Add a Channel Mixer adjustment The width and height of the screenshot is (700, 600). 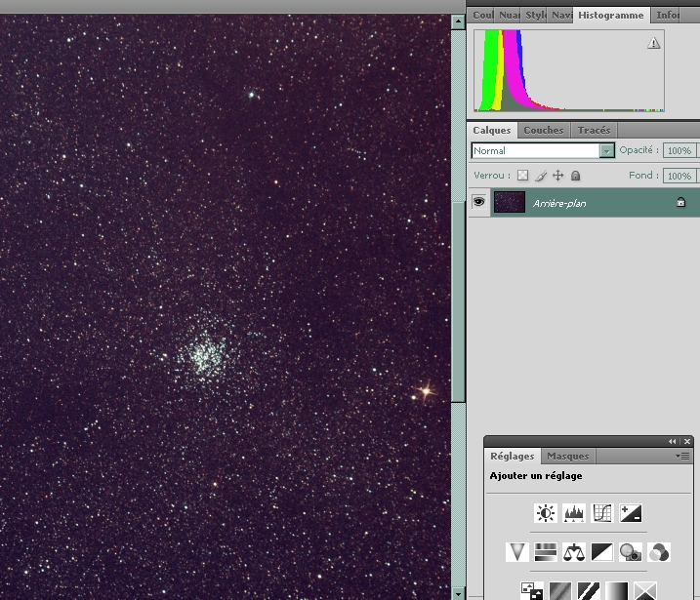tap(659, 552)
